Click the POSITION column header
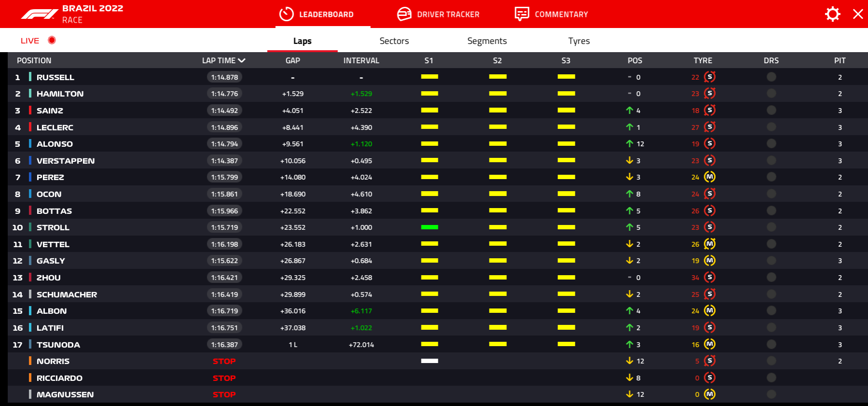This screenshot has width=868, height=406. 34,60
